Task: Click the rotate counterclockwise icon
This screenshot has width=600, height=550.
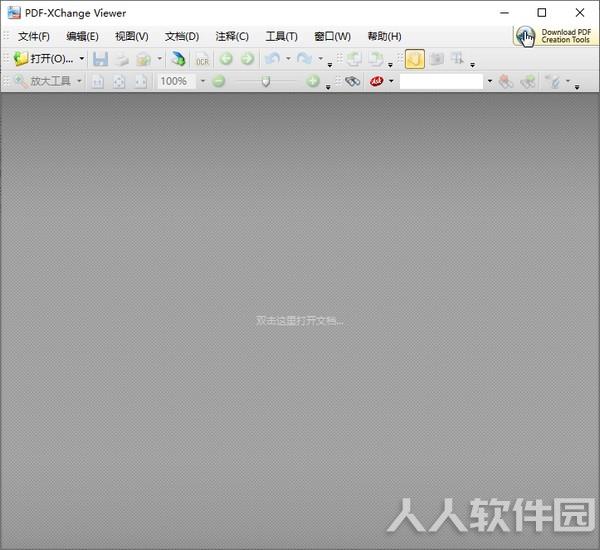Action: tap(354, 59)
